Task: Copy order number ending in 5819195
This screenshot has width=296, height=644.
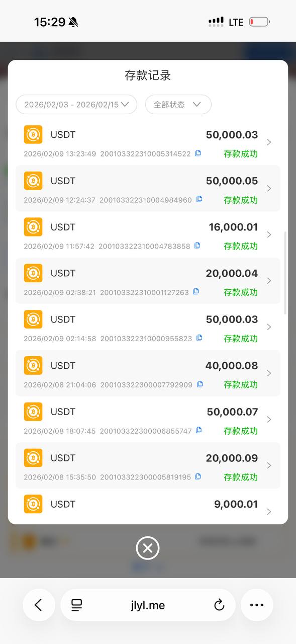Action: [x=198, y=476]
